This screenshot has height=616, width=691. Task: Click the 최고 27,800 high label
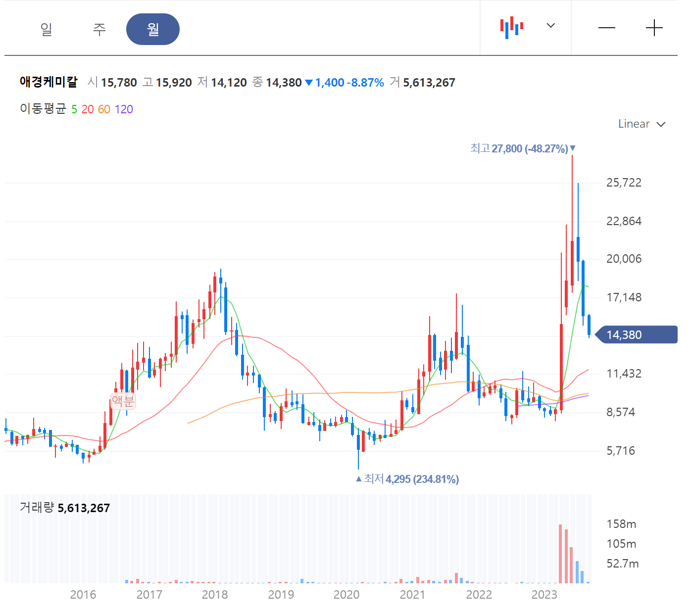523,148
